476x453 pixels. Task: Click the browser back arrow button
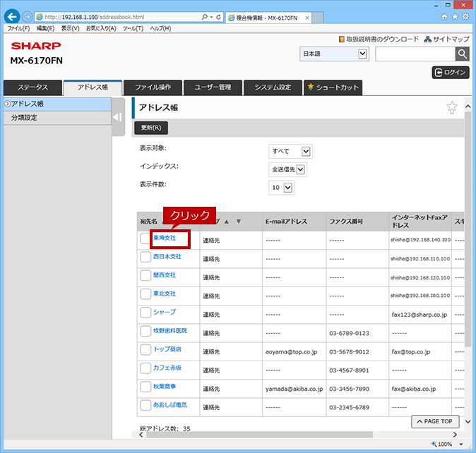pos(12,17)
